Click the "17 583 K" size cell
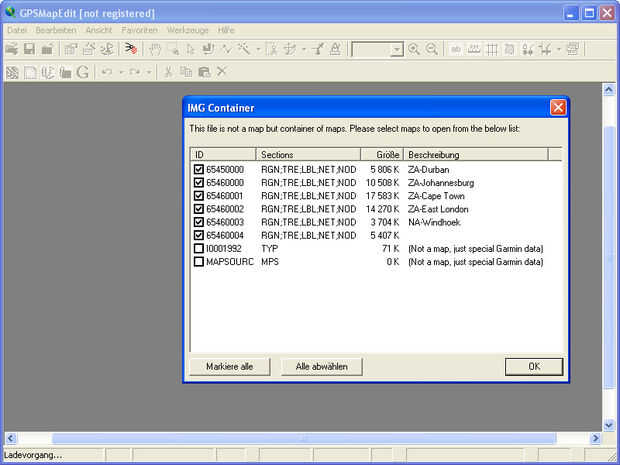Viewport: 620px width, 465px height. [x=382, y=196]
